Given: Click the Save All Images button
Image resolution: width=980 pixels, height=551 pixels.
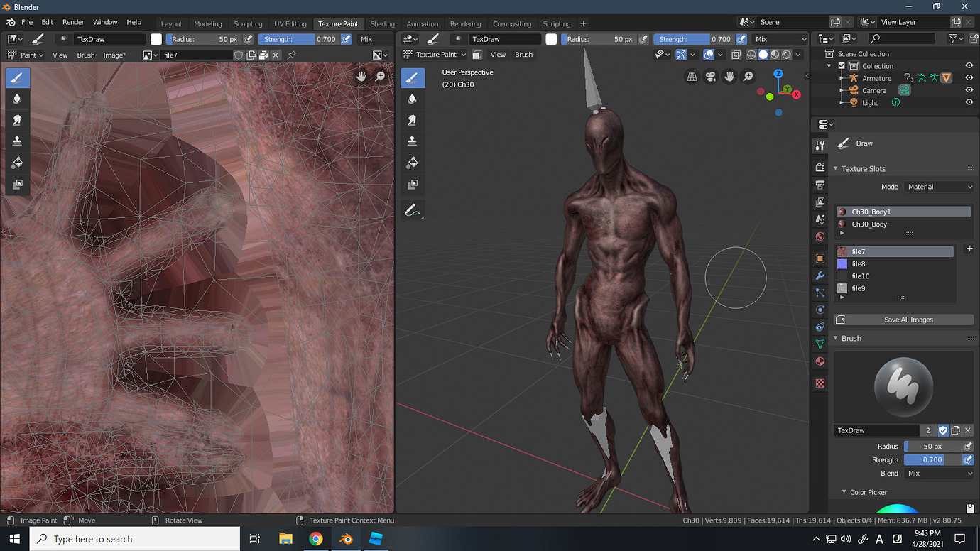Looking at the screenshot, I should click(x=903, y=320).
